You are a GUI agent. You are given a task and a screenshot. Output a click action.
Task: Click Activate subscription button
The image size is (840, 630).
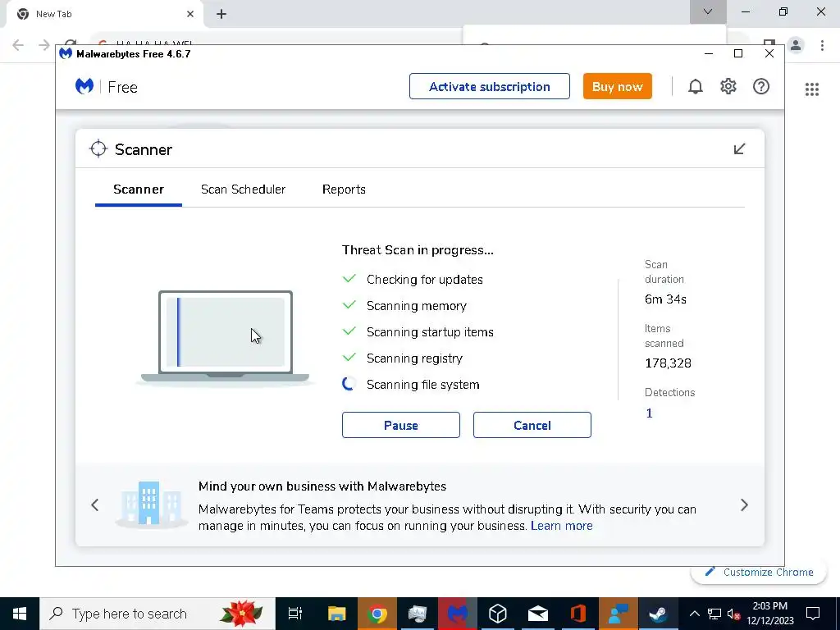[x=489, y=86]
